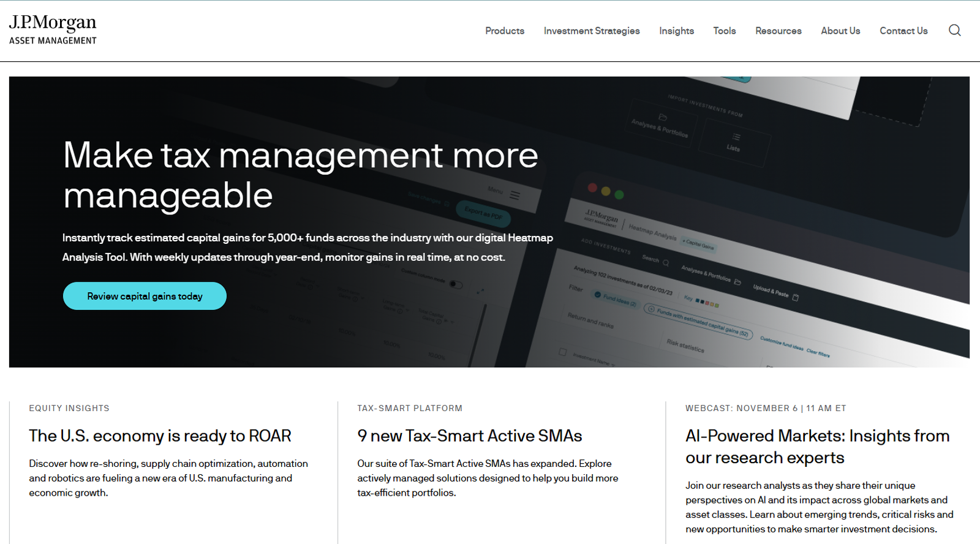The width and height of the screenshot is (980, 544).
Task: Expand the Products navigation menu
Action: (504, 31)
